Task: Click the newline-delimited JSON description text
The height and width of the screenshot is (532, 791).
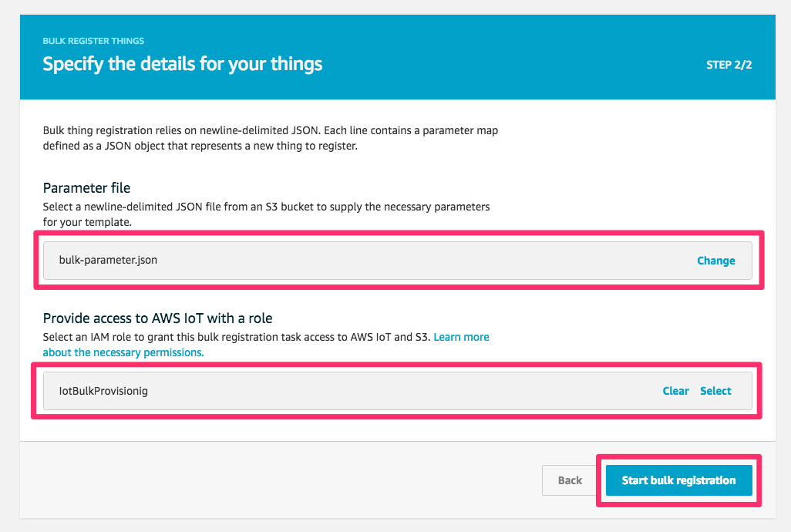Action: [x=270, y=137]
